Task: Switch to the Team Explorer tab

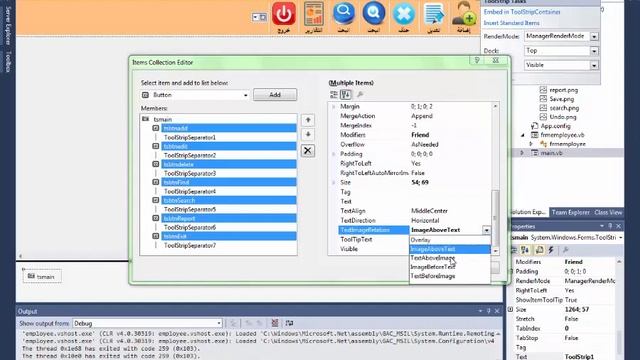Action: pos(571,212)
